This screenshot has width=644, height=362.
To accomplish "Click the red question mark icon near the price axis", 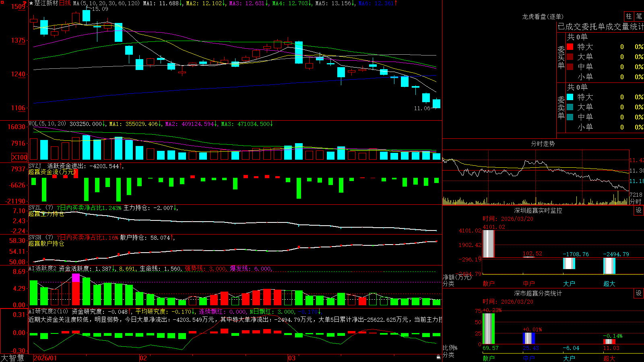I will coord(25,3).
